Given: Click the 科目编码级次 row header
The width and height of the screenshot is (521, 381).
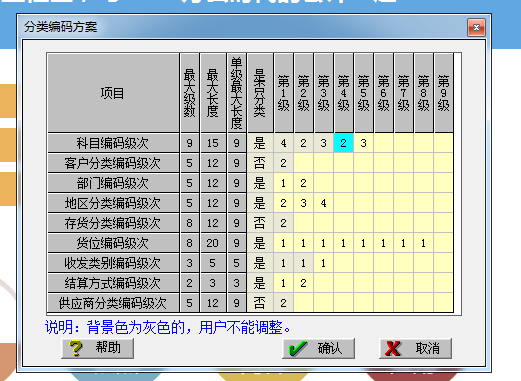Looking at the screenshot, I should pos(113,143).
